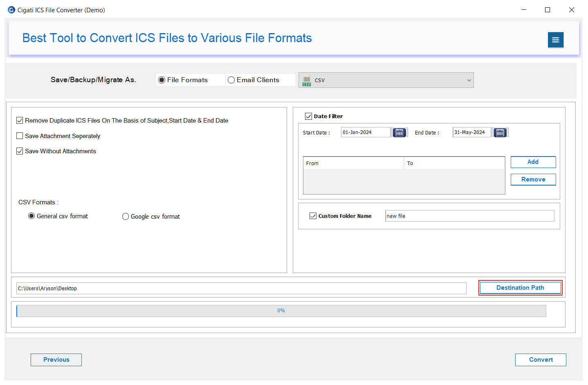
Task: Click the CSV file type icon
Action: [x=307, y=81]
